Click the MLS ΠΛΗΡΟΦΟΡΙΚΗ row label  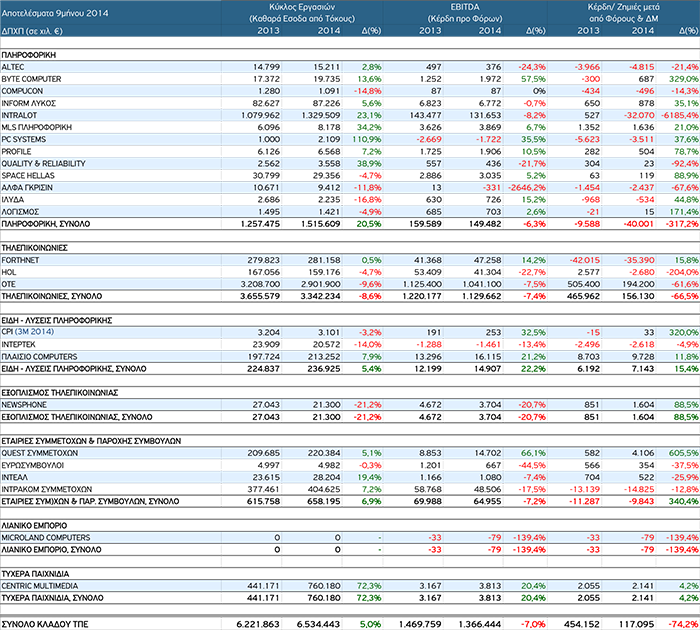click(x=37, y=127)
